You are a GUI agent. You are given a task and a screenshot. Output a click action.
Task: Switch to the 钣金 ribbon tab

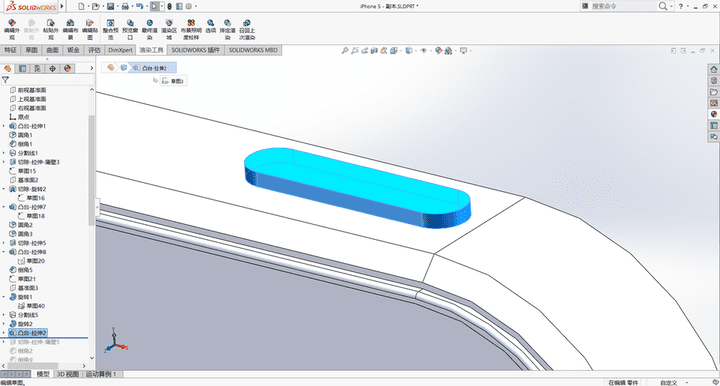[73, 50]
